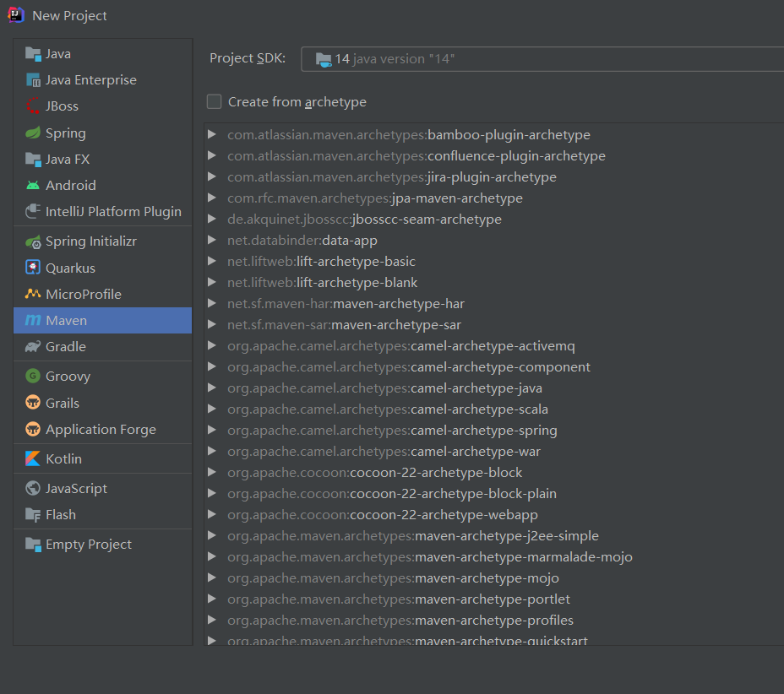Click the Spring leaf icon
The image size is (784, 694).
(33, 133)
